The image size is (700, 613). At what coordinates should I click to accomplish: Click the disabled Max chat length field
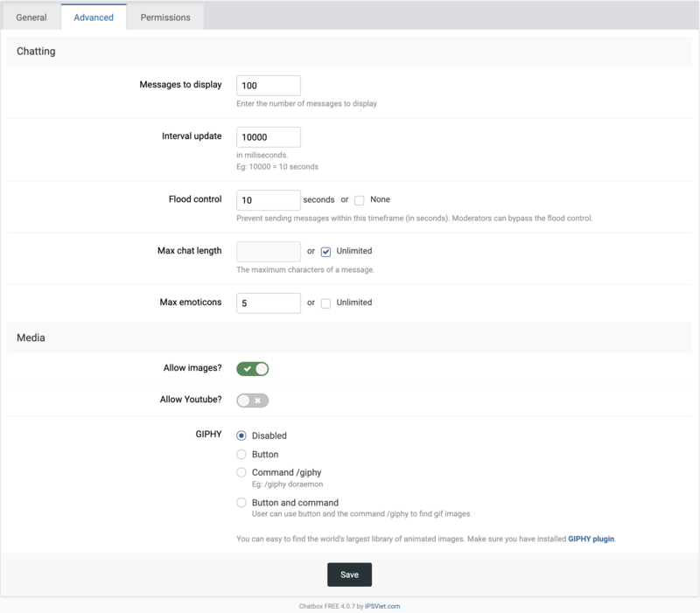[269, 252]
